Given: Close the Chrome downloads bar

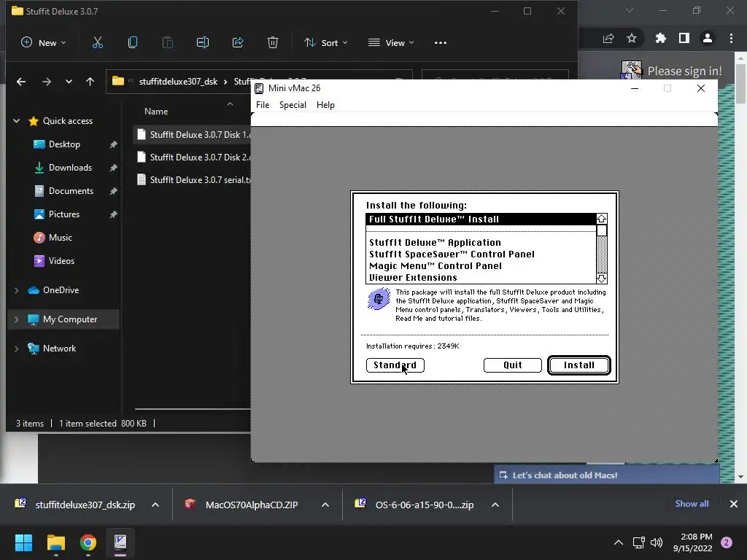Looking at the screenshot, I should click(x=734, y=504).
